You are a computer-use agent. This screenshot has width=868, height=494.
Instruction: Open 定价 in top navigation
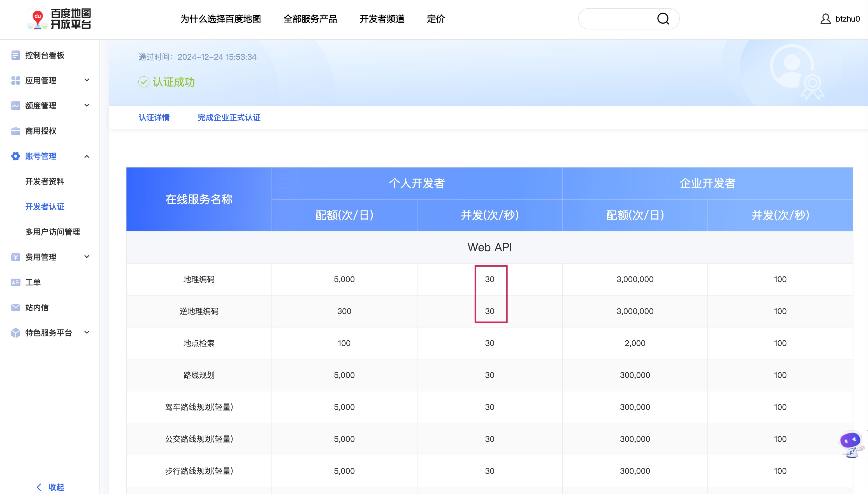pos(436,19)
